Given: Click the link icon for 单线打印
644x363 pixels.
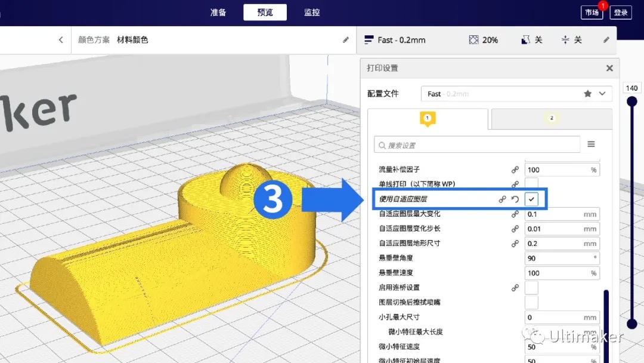Looking at the screenshot, I should 515,184.
